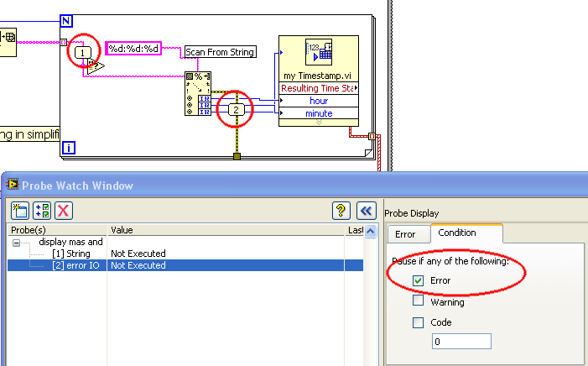
Task: Enable the Warning pause condition checkbox
Action: click(x=418, y=301)
